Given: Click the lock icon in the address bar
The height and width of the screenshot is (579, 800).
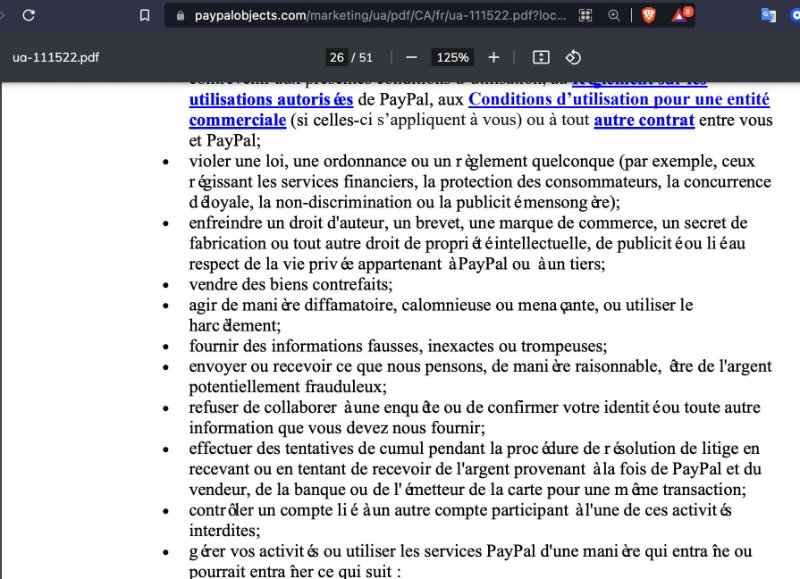Looking at the screenshot, I should pos(180,16).
